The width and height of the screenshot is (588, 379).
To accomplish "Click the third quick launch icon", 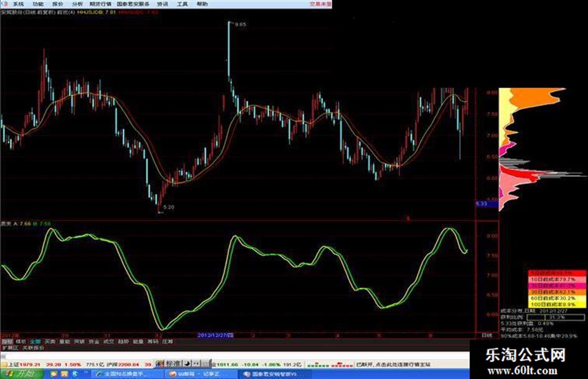I will point(75,374).
